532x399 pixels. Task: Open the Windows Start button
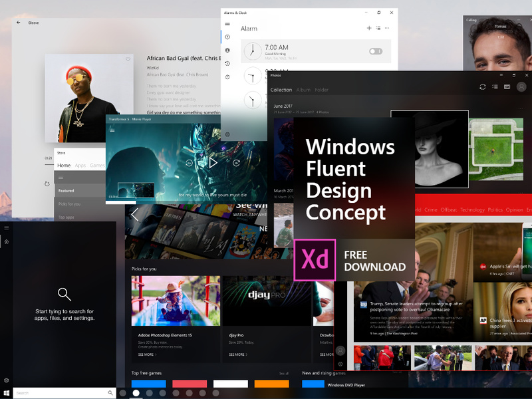(x=7, y=392)
